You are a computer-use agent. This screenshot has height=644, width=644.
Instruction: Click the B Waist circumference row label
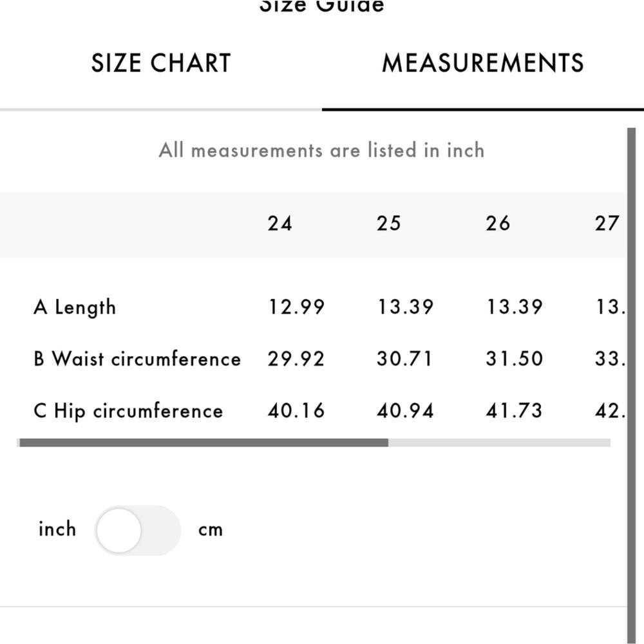point(137,359)
